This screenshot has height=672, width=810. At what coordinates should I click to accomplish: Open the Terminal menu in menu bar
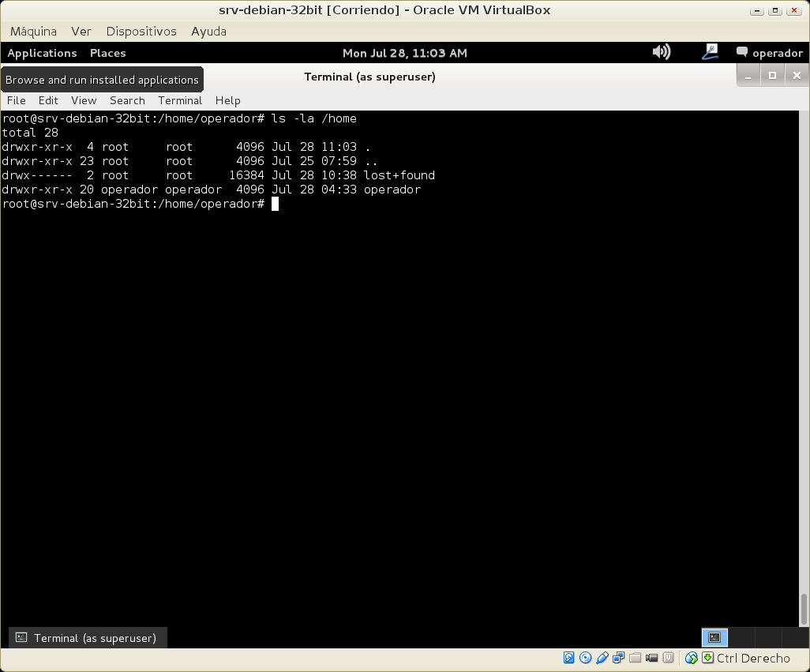[x=180, y=100]
